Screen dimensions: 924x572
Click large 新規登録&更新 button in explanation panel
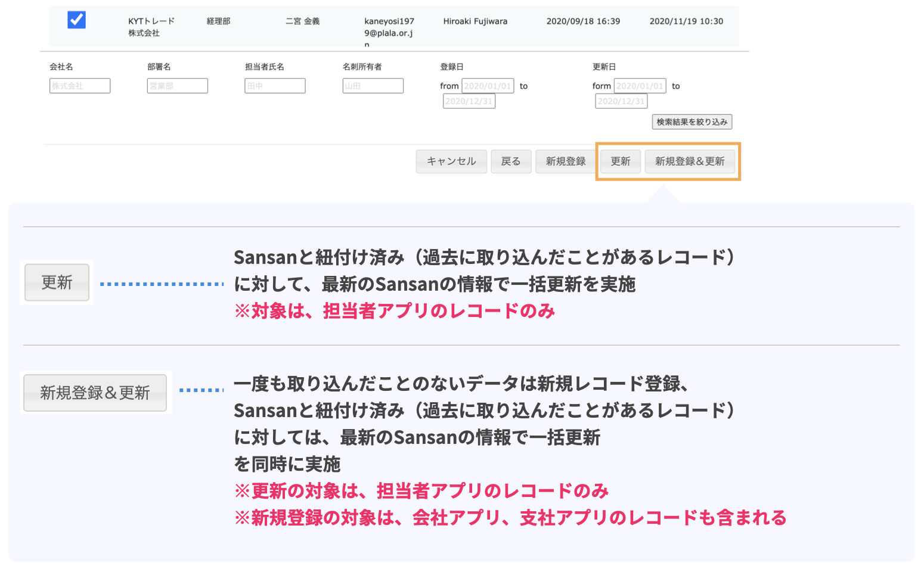click(x=95, y=393)
